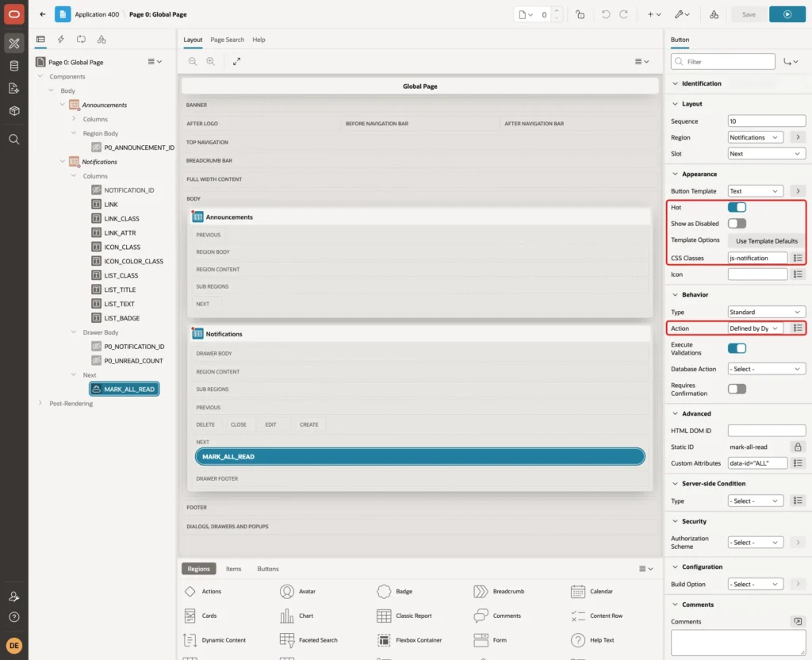Open the Button Template dropdown
This screenshot has height=660, width=812.
click(755, 190)
